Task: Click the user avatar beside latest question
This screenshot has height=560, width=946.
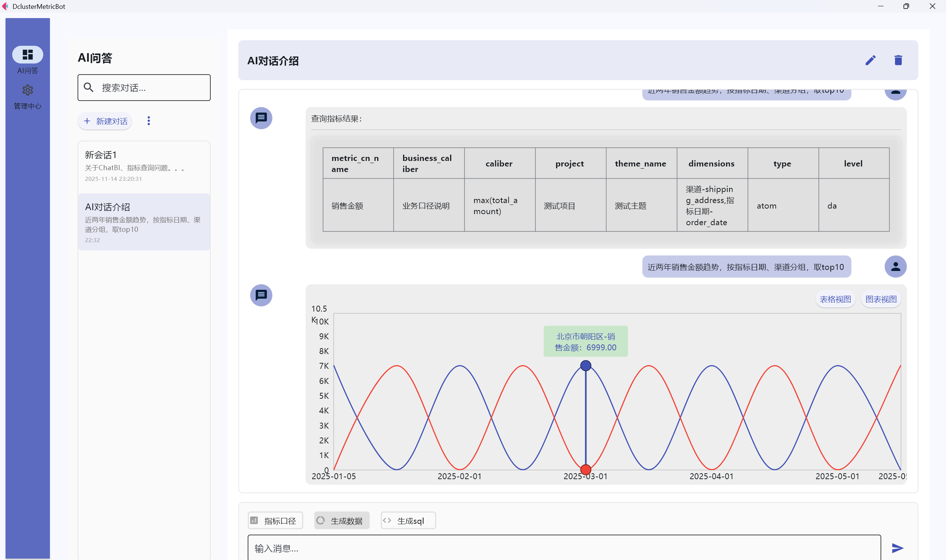Action: (x=895, y=267)
